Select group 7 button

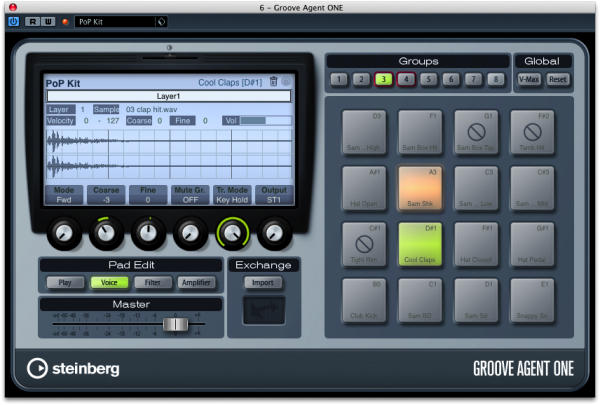[473, 79]
